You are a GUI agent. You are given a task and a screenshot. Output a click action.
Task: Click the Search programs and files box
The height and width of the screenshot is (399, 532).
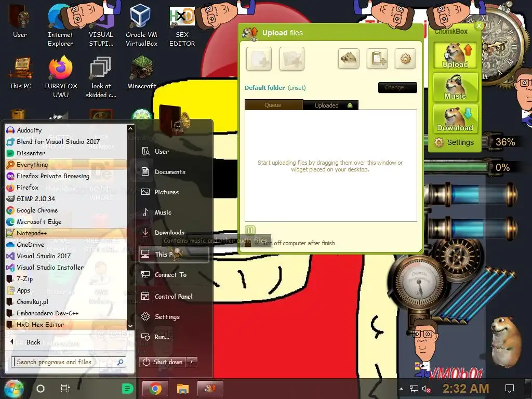69,362
